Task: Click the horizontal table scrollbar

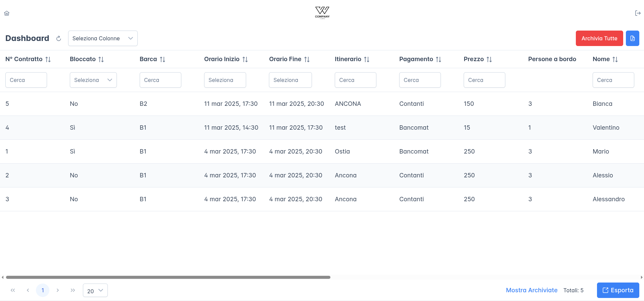Action: (168, 277)
